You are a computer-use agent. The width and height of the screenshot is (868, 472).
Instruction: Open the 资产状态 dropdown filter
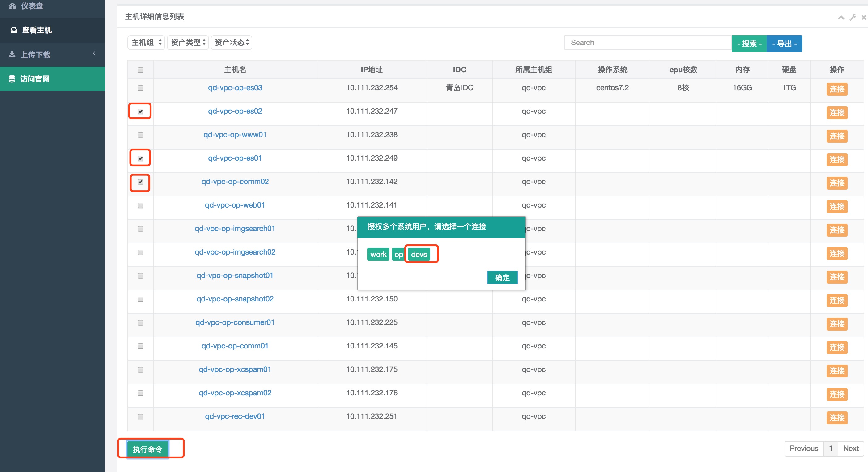[232, 43]
